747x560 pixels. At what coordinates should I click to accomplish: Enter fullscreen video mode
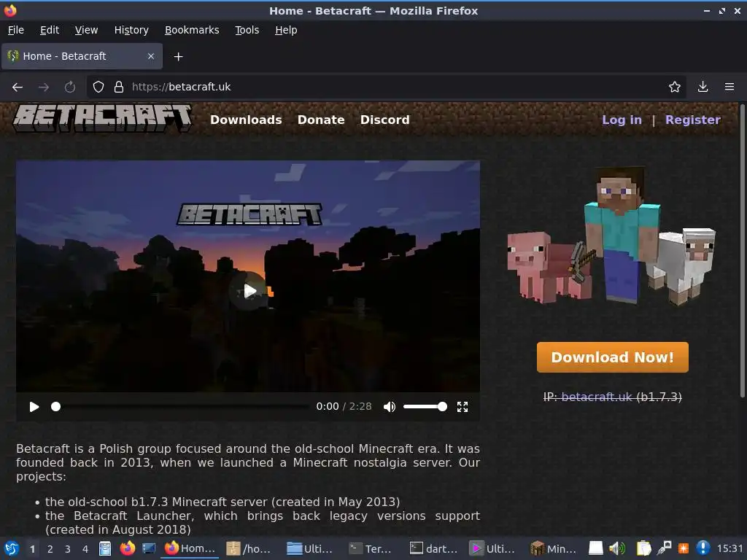coord(462,407)
